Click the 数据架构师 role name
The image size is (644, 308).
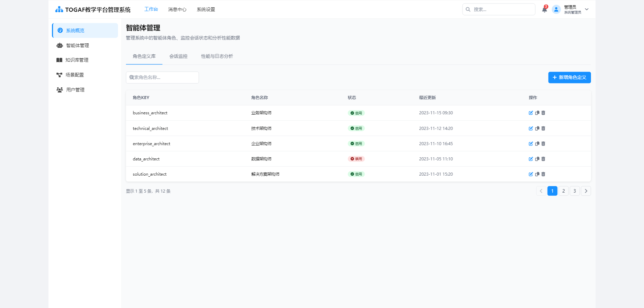coord(261,159)
